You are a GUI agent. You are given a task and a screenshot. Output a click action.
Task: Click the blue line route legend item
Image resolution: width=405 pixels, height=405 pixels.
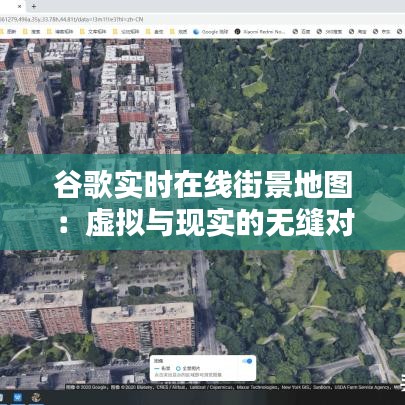(163, 369)
